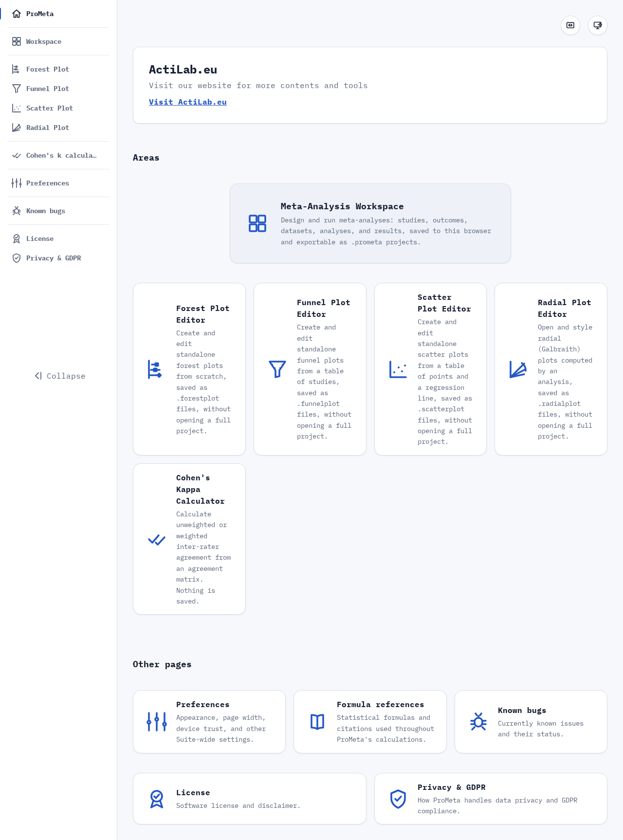Open License from the sidebar

click(58, 238)
